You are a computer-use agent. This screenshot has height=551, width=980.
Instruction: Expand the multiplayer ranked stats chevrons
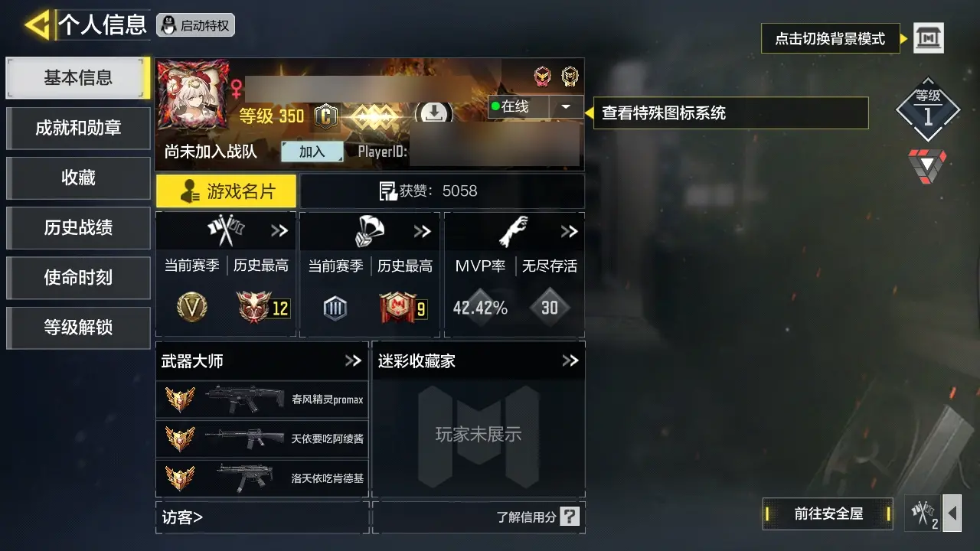click(x=279, y=231)
